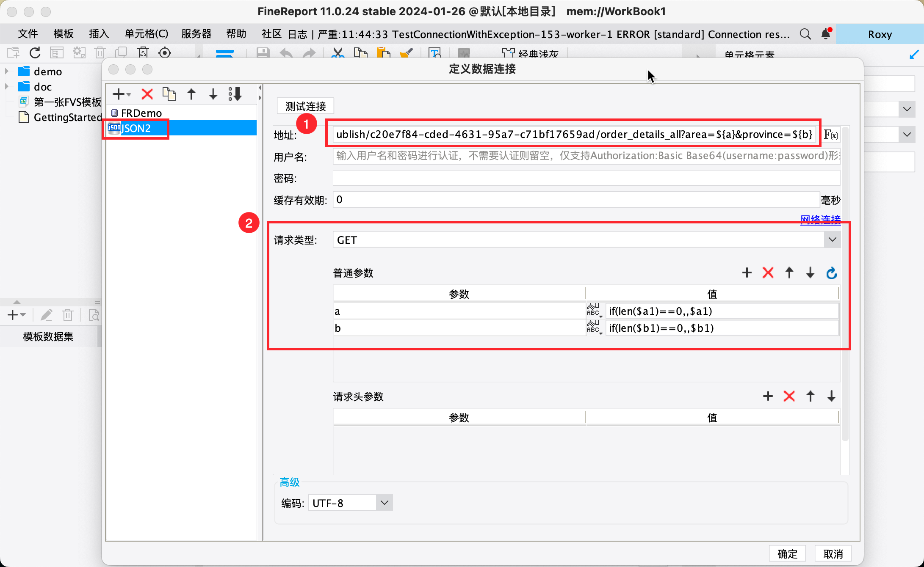Image resolution: width=924 pixels, height=567 pixels.
Task: Click the formula Fx icon beside address
Action: [x=830, y=135]
